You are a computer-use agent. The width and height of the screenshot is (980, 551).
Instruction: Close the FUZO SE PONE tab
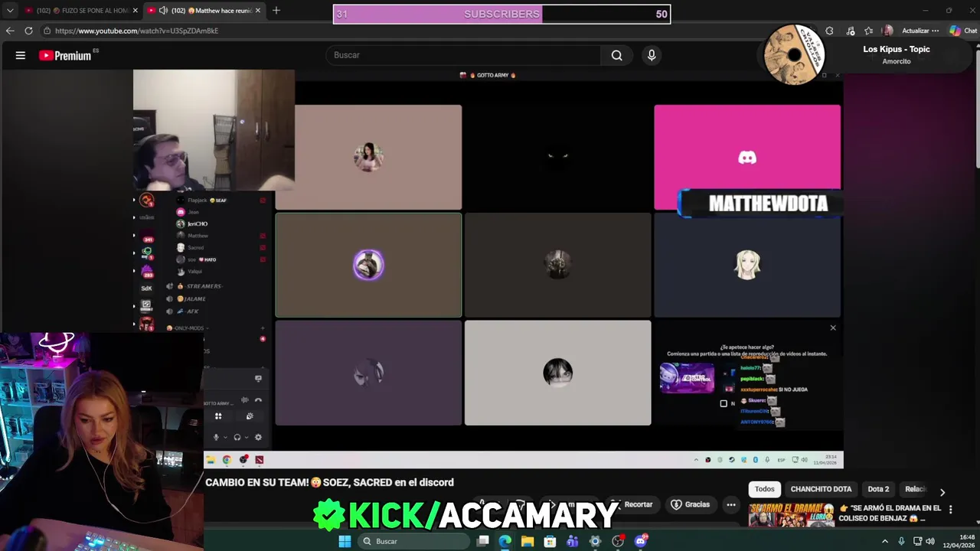click(136, 11)
